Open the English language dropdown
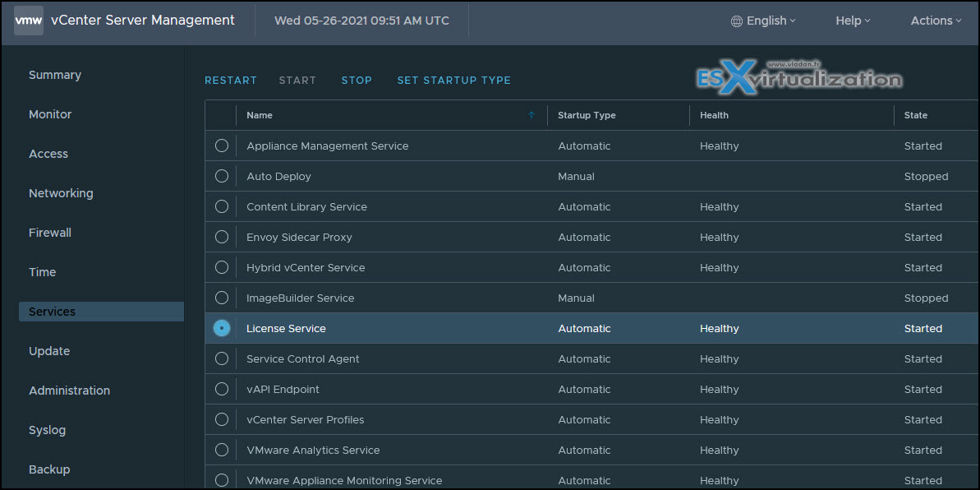This screenshot has width=980, height=490. tap(763, 21)
